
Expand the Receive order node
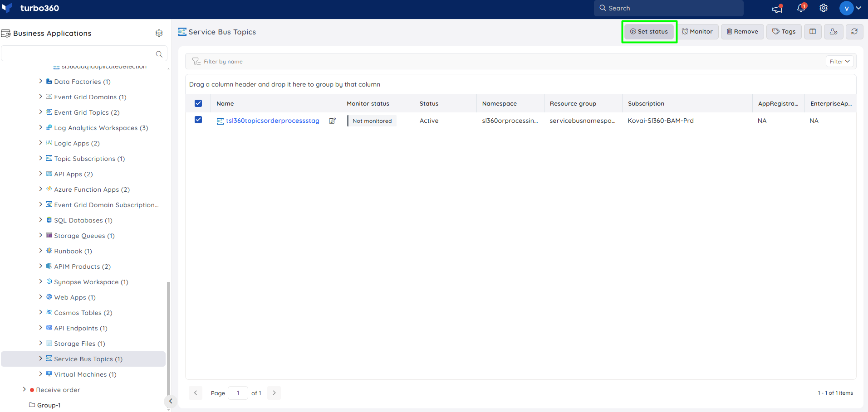(25, 389)
